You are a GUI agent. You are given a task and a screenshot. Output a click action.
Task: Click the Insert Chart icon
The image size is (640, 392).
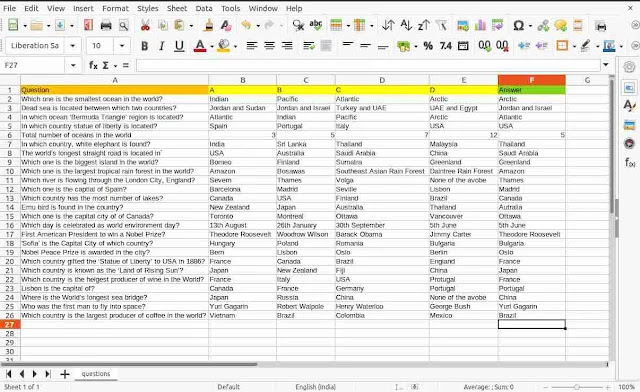(480, 26)
